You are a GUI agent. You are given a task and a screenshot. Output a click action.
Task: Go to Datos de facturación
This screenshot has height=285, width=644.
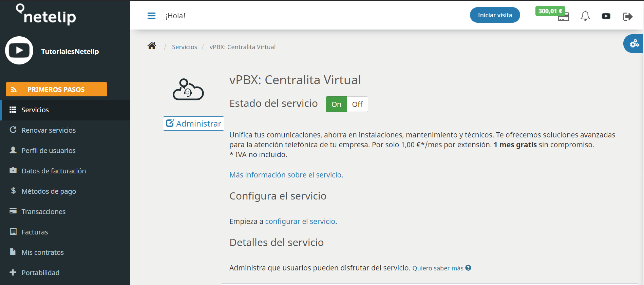(x=65, y=171)
